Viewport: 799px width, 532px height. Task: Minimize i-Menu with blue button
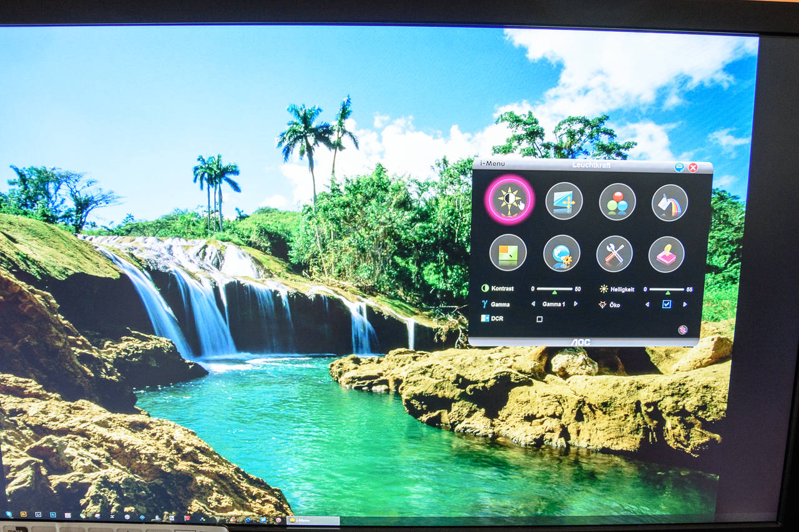[679, 167]
